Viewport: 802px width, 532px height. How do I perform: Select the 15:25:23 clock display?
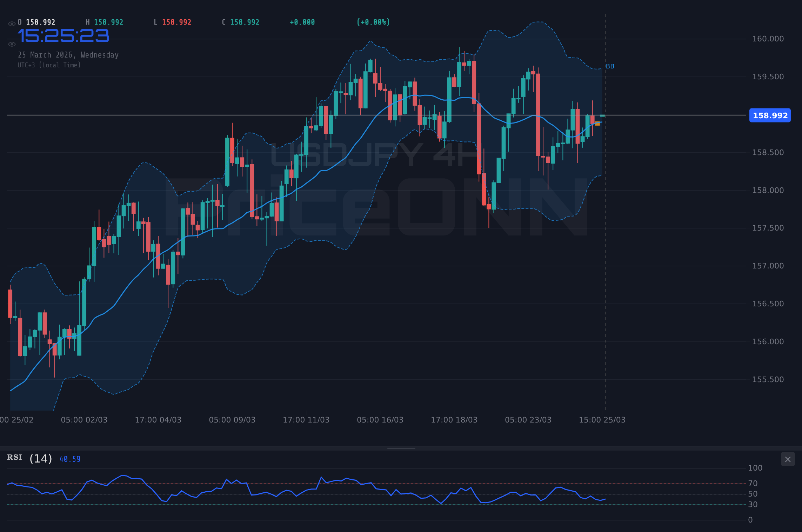(x=63, y=35)
